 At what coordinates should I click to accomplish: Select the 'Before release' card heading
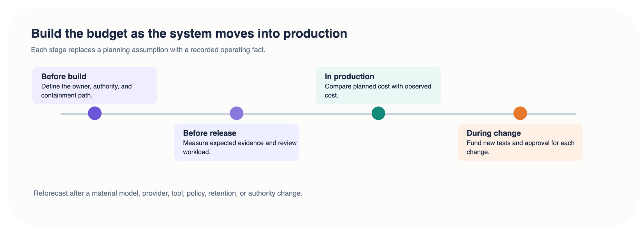[210, 133]
